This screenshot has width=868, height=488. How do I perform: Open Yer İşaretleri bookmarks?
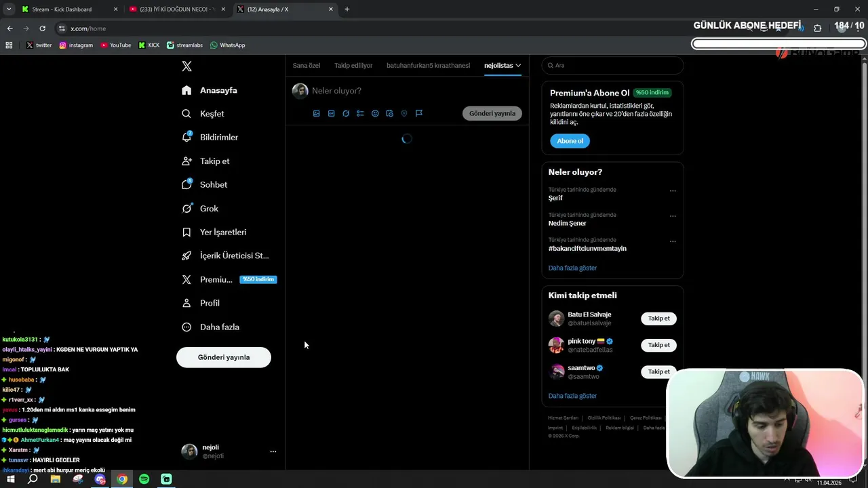[x=214, y=232]
